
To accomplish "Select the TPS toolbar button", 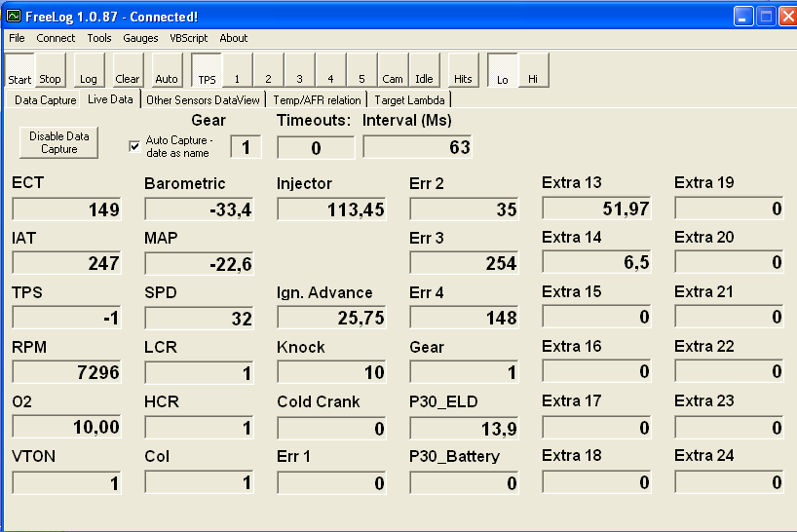I will click(x=207, y=70).
